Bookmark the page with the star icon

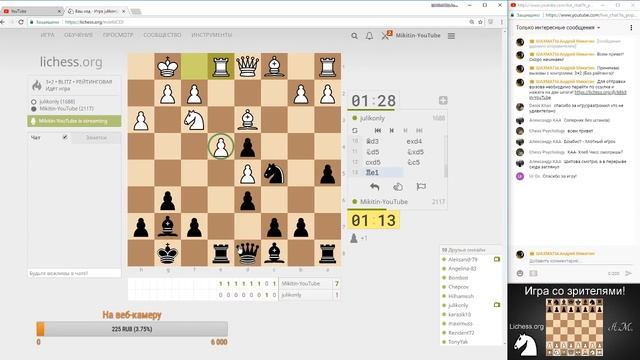click(x=480, y=22)
